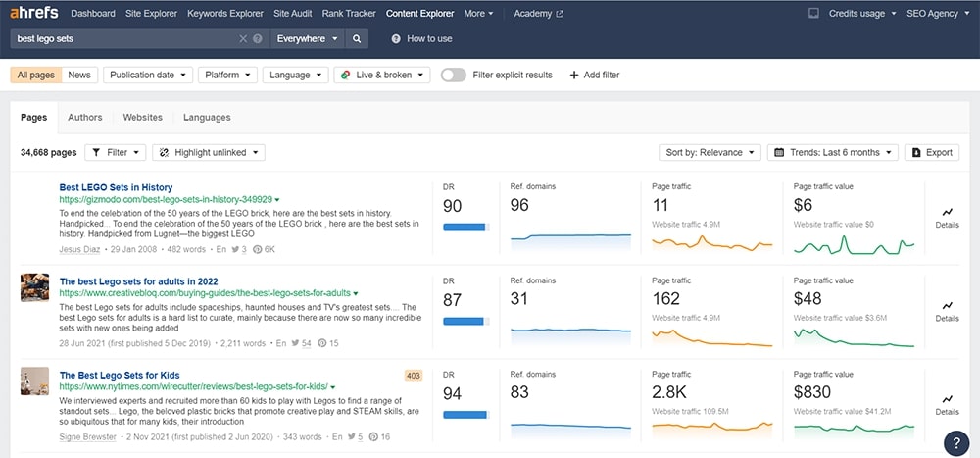
Task: Click How to use link
Action: tap(421, 39)
